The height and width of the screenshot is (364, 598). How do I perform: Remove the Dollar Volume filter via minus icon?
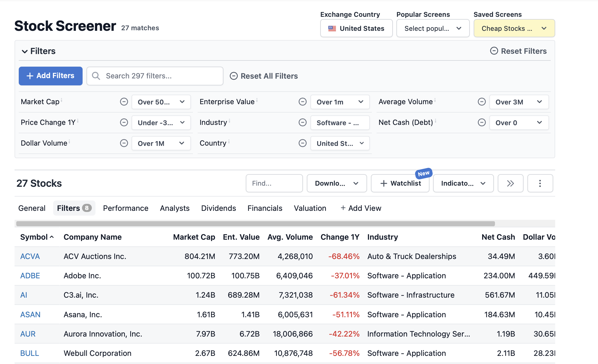coord(124,143)
